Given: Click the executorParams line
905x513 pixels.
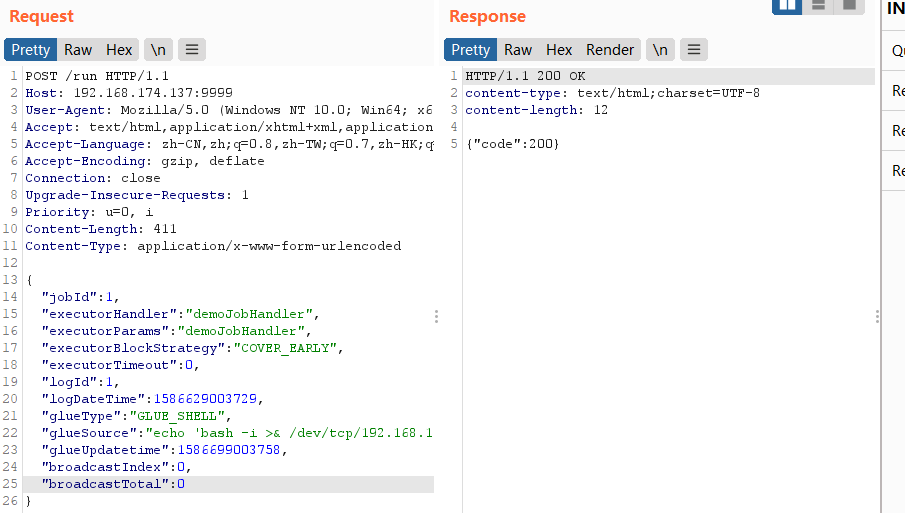Looking at the screenshot, I should pos(176,331).
